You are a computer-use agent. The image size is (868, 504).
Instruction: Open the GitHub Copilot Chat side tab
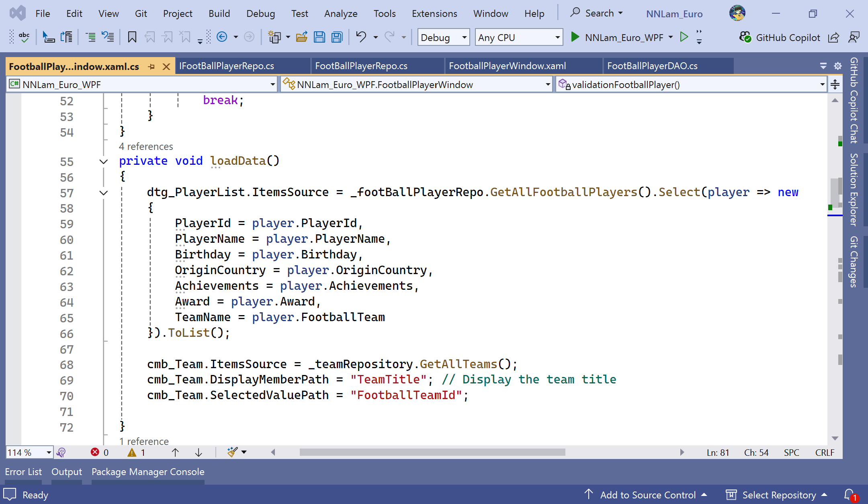point(854,100)
